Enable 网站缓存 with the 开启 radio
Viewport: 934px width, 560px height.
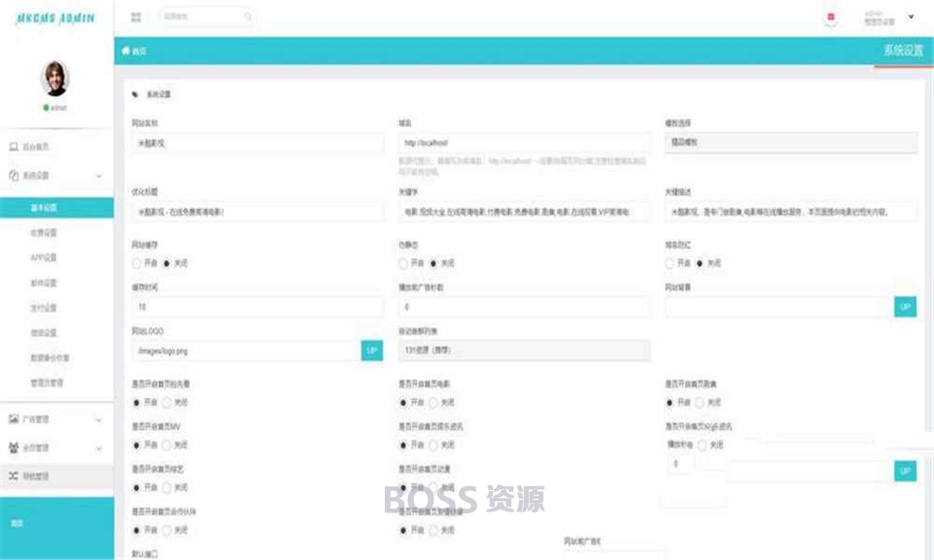136,263
